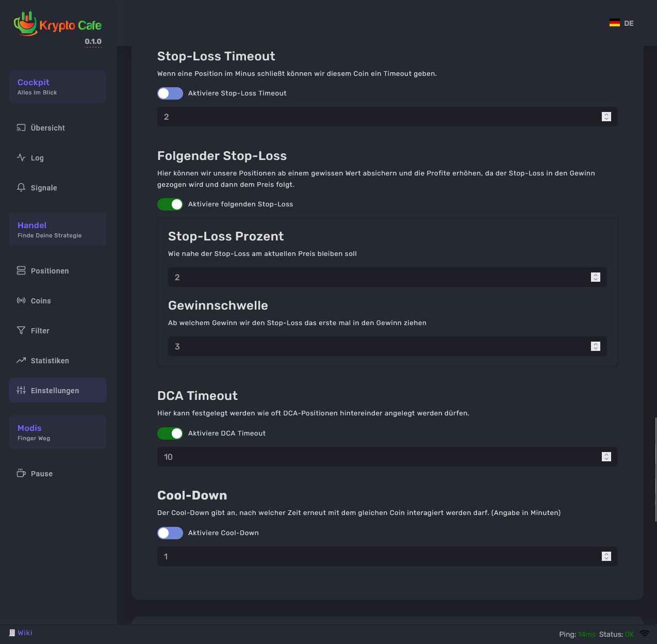Click the DCA Timeout value stepper
The height and width of the screenshot is (644, 657).
[606, 457]
